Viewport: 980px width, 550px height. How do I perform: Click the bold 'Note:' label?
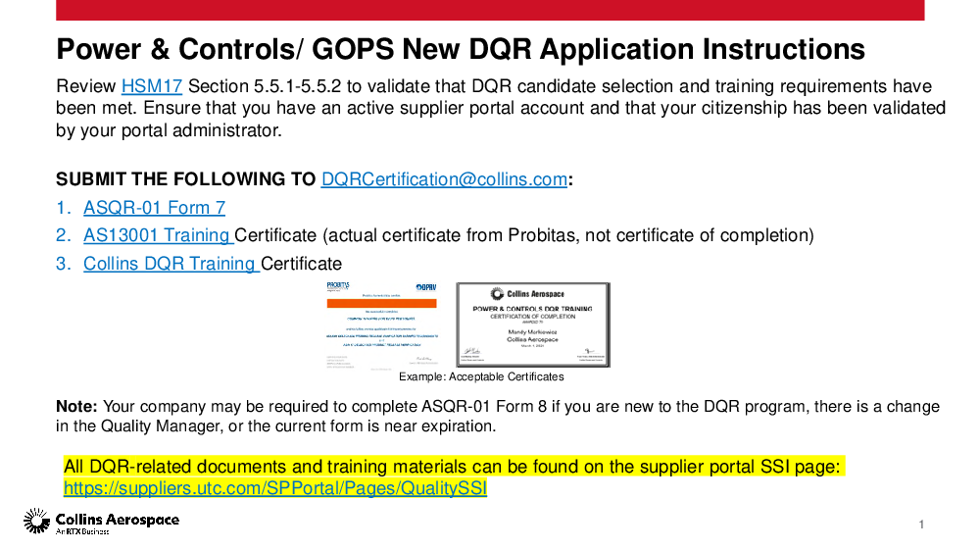[76, 406]
